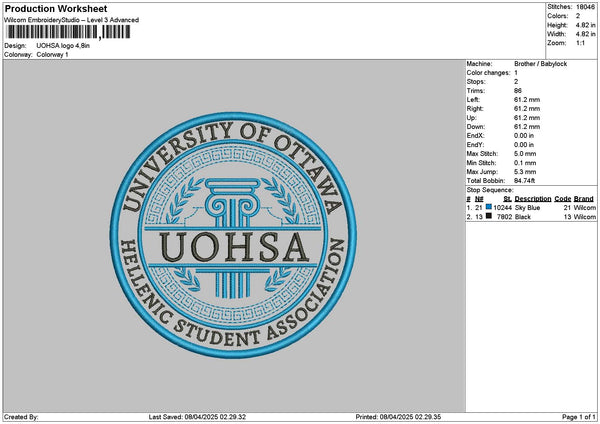Click the 'Last Saved: 08/04/2025' footer text

[197, 417]
